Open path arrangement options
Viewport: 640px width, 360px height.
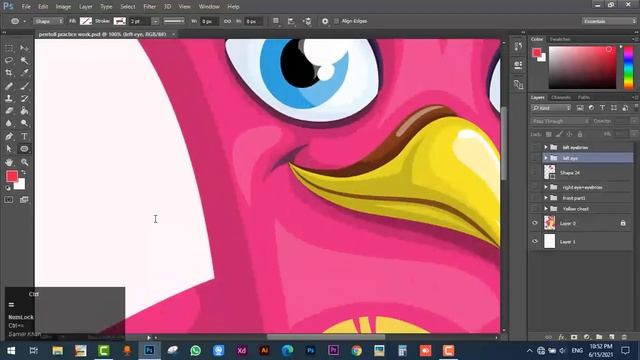[x=307, y=21]
